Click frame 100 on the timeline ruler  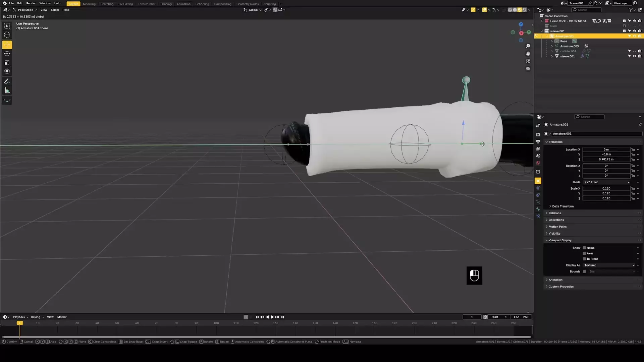coord(216,323)
